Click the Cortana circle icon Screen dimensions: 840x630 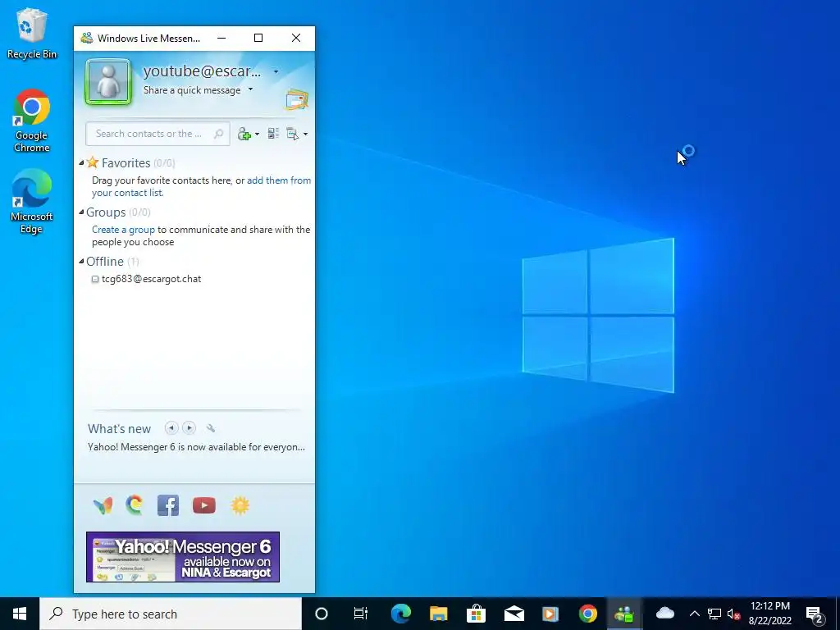322,614
